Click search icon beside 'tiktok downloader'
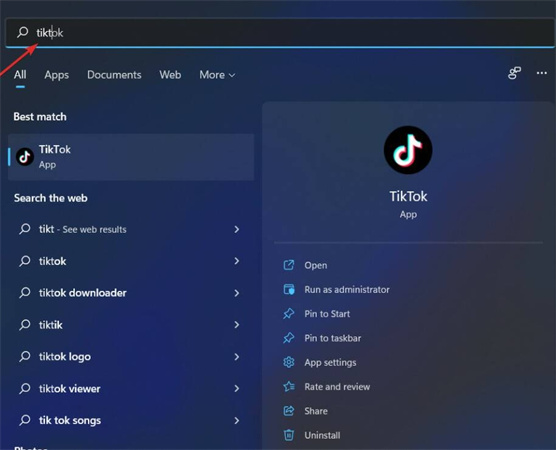This screenshot has height=450, width=556. pos(24,293)
